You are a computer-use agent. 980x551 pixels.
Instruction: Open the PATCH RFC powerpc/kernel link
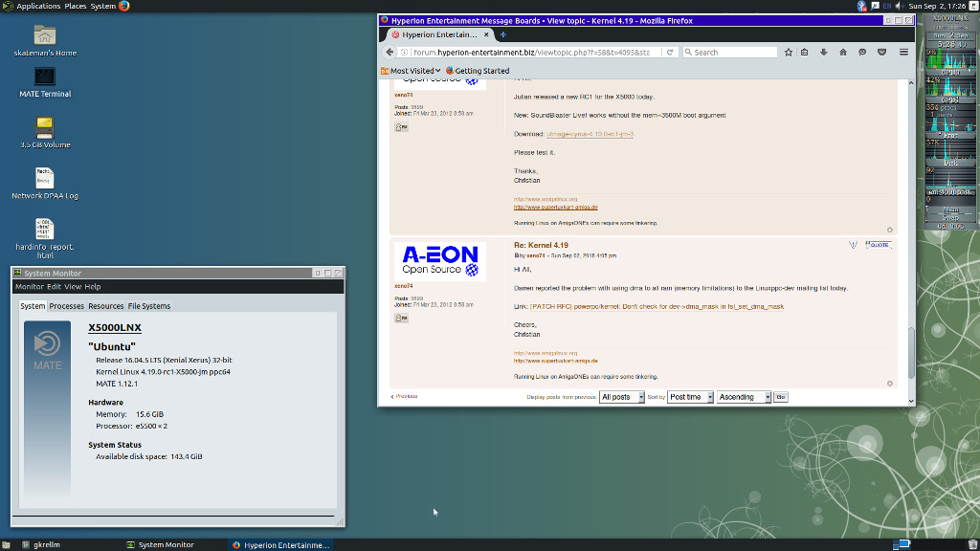coord(657,307)
